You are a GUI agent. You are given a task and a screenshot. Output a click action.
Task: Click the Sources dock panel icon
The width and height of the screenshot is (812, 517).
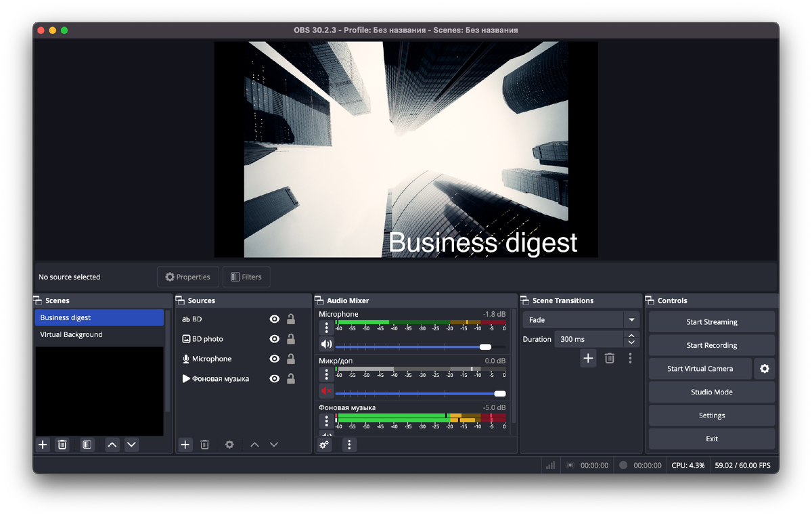coord(181,300)
